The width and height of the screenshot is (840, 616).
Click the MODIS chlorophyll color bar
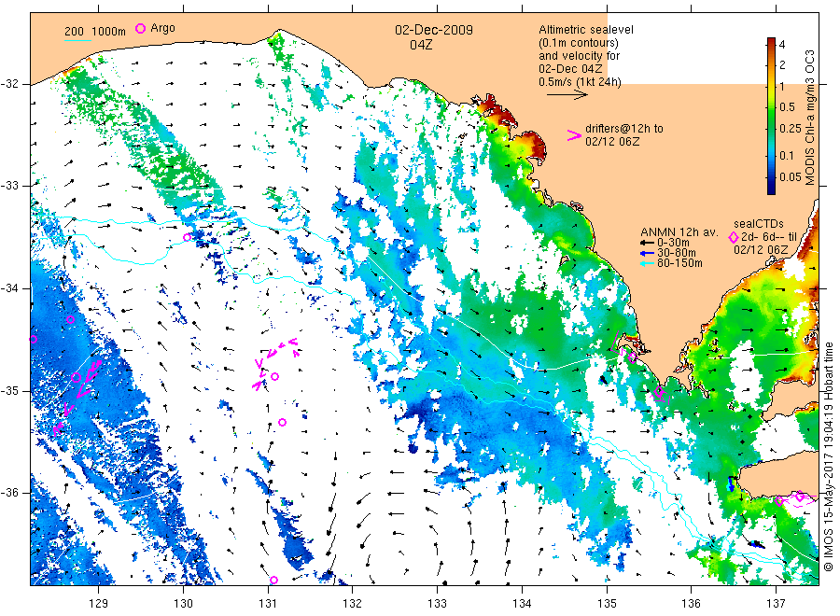(772, 116)
